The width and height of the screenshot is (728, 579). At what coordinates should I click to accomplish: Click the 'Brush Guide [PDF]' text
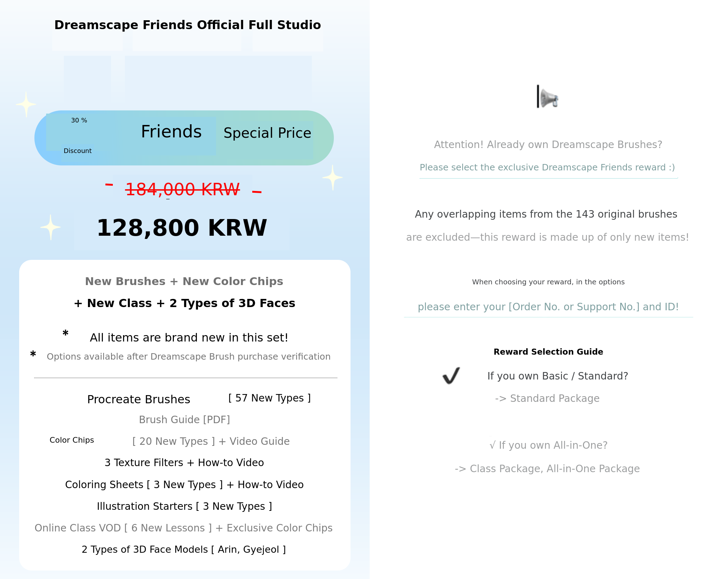coord(184,420)
